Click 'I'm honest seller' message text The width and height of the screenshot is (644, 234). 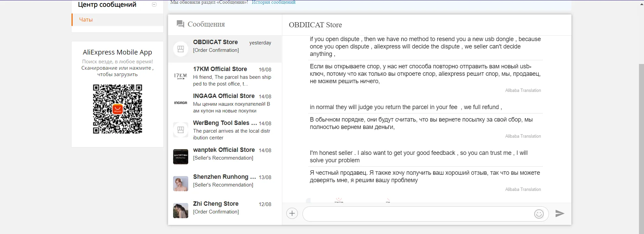pyautogui.click(x=419, y=157)
